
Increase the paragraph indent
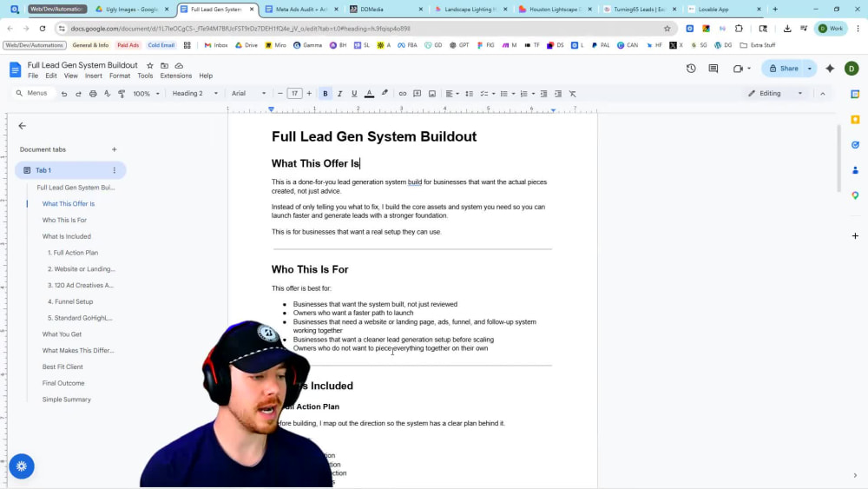coord(558,94)
